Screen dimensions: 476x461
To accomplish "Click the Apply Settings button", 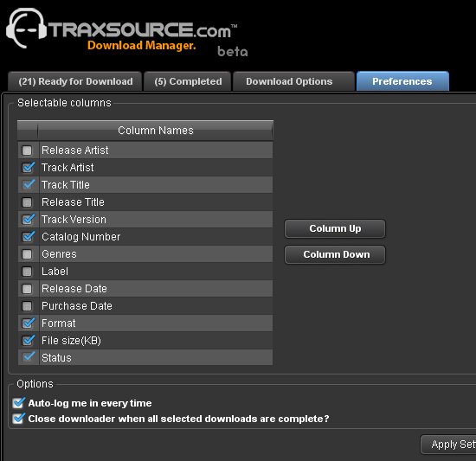I will click(x=448, y=445).
